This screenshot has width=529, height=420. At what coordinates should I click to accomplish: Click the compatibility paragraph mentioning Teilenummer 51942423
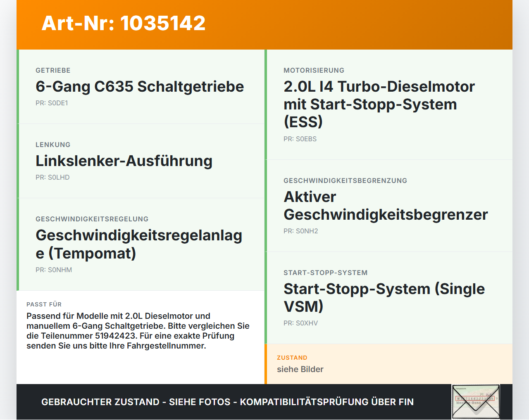click(x=138, y=331)
